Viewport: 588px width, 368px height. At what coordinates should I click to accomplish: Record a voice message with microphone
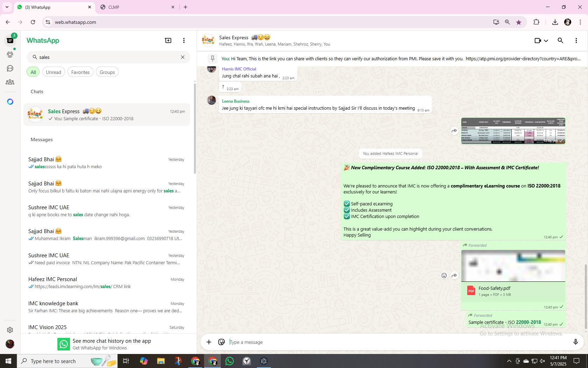(575, 342)
